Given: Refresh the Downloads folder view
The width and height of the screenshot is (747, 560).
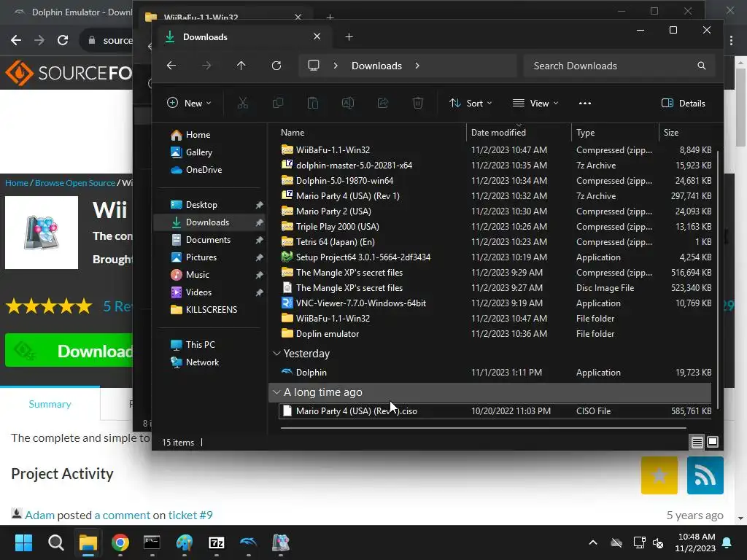Looking at the screenshot, I should tap(276, 66).
